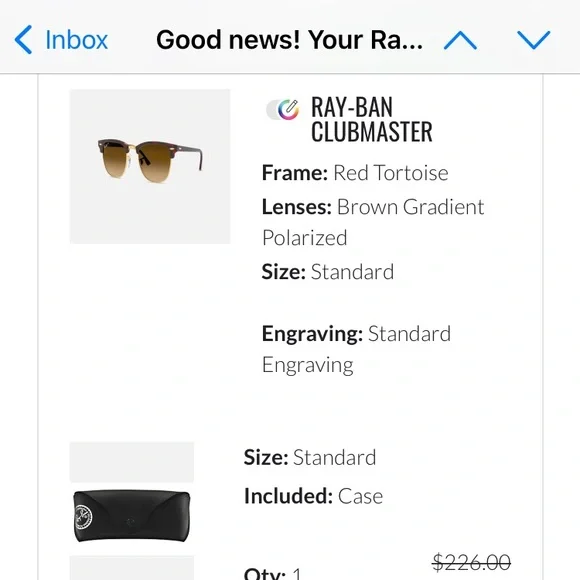The width and height of the screenshot is (580, 580).
Task: Select the Included: Case text
Action: click(313, 496)
